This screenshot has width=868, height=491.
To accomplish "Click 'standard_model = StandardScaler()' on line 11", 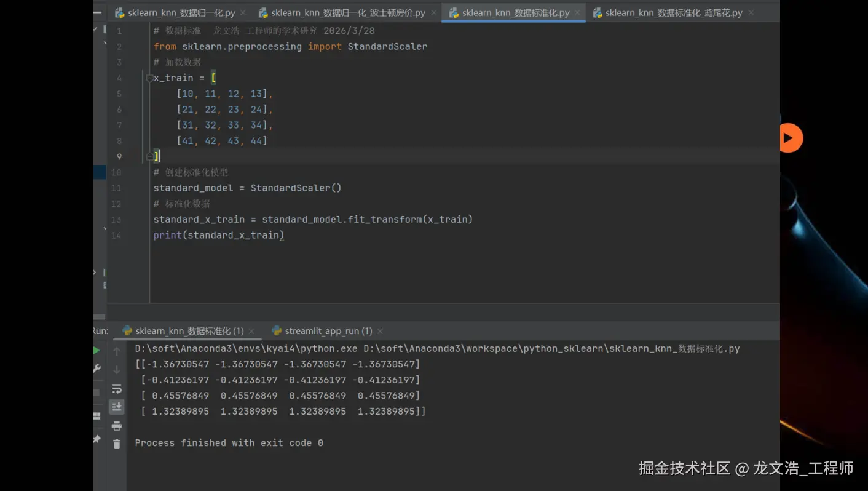I will point(247,188).
